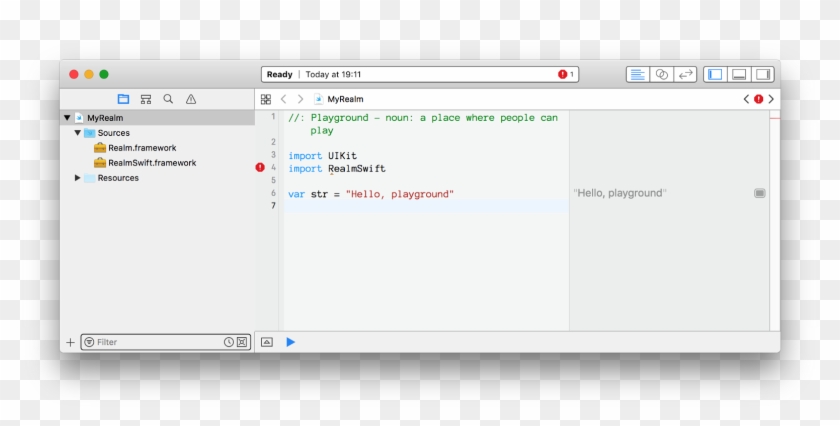Image resolution: width=840 pixels, height=426 pixels.
Task: Switch to Assistant editor mode
Action: click(x=661, y=74)
